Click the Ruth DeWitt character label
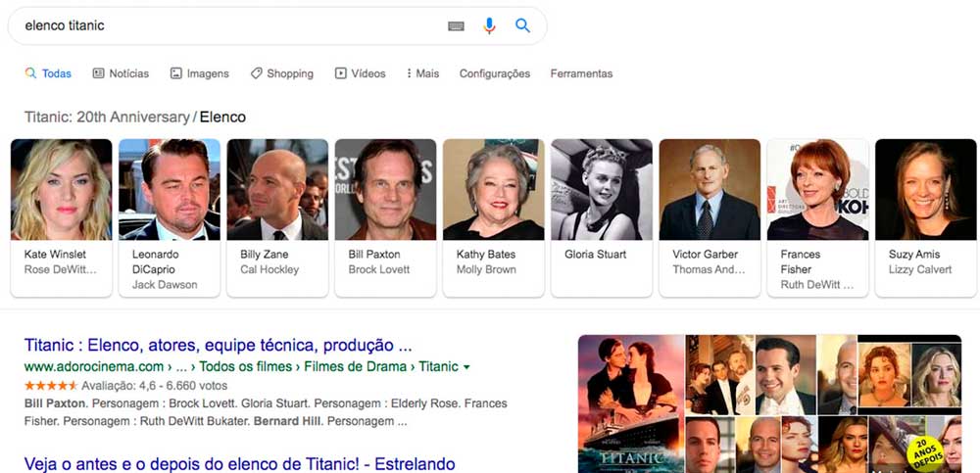980x473 pixels. 817,285
